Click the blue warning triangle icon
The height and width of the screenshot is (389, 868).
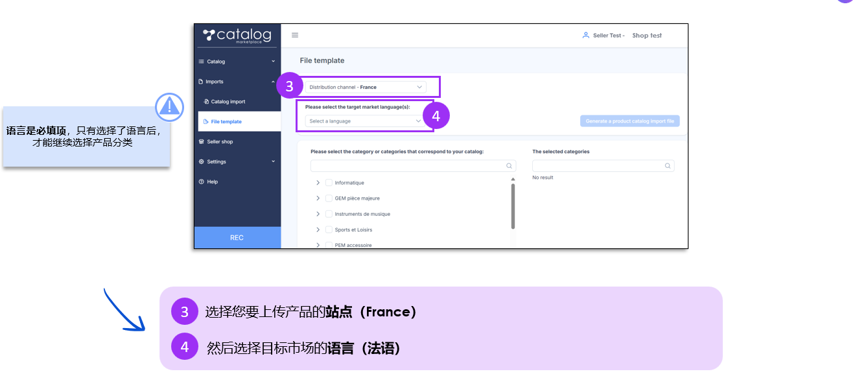[169, 106]
